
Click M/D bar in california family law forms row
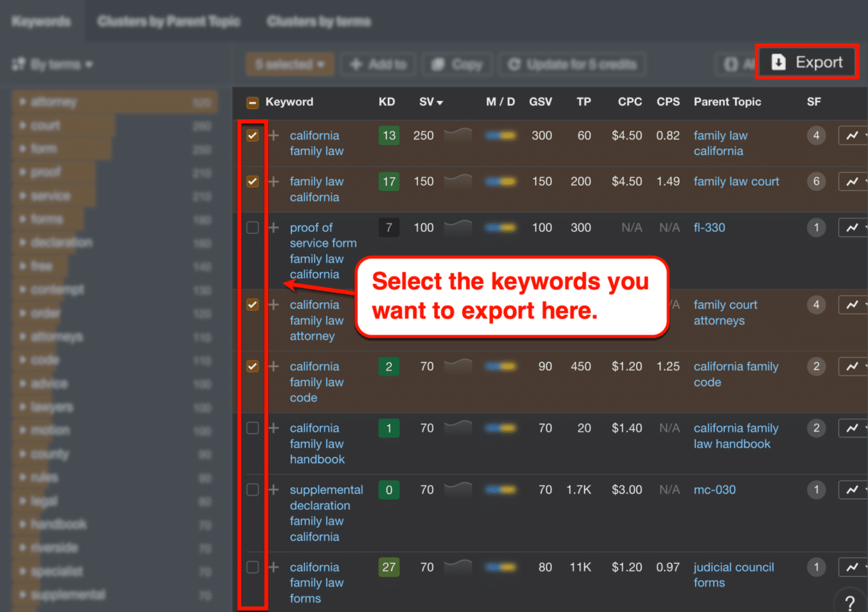[500, 567]
